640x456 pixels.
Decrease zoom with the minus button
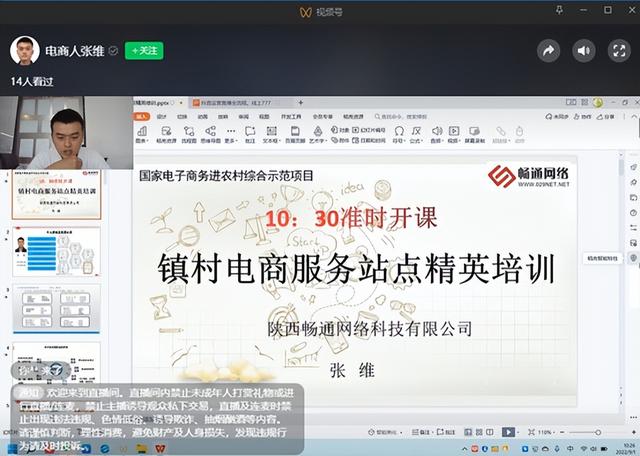click(x=563, y=432)
